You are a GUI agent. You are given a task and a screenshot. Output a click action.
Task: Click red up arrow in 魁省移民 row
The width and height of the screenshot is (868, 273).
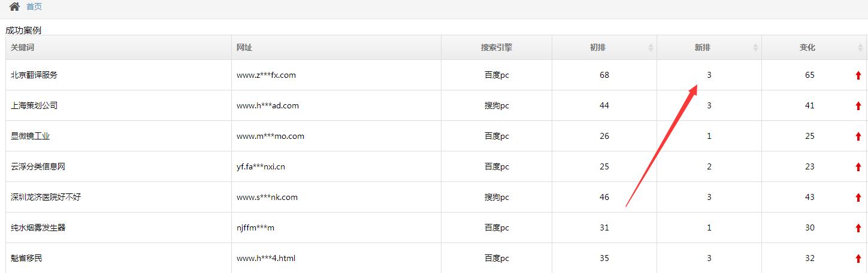pyautogui.click(x=858, y=259)
